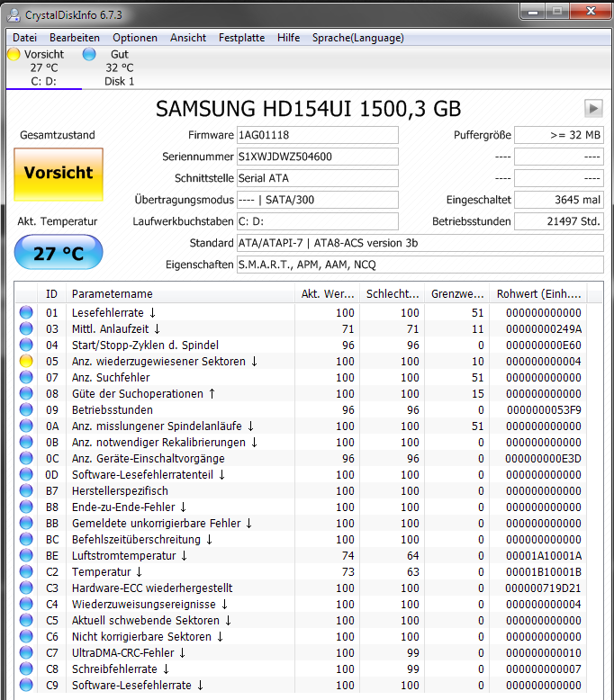Click status icon of UltraDMA-CRC-Fehler row

click(26, 652)
